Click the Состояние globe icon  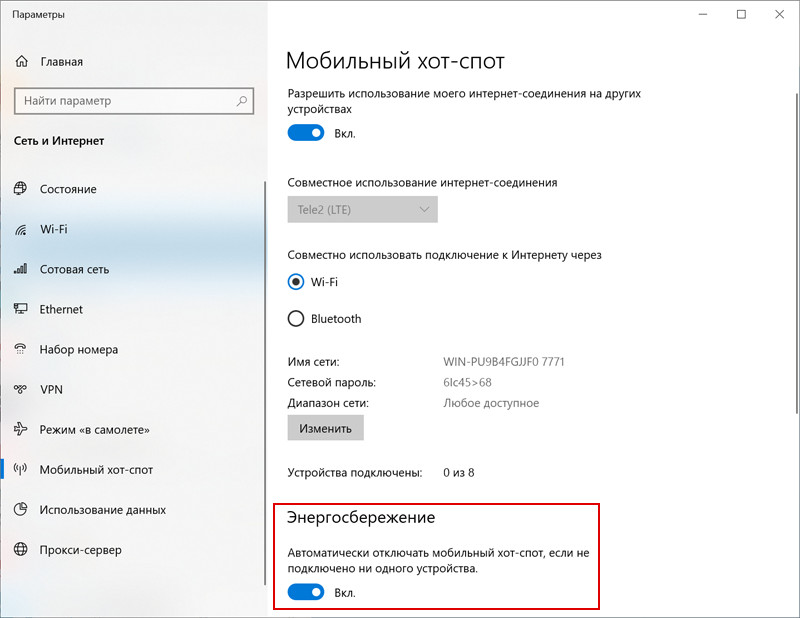click(20, 188)
